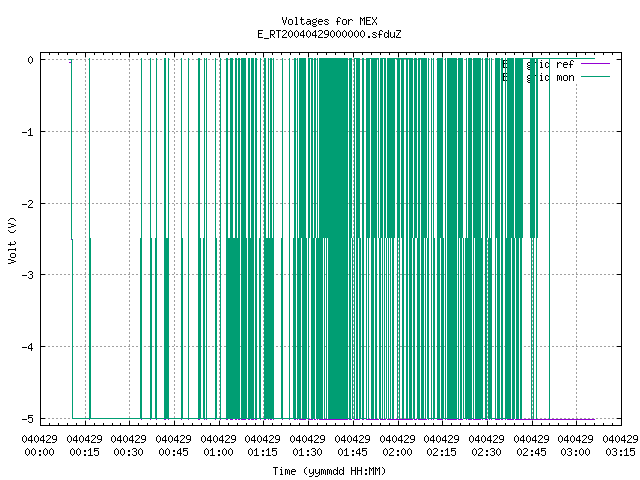Image resolution: width=640 pixels, height=480 pixels.
Task: Click the 'Time (yymmdd HH:MM)' x-axis label
Action: pyautogui.click(x=329, y=471)
